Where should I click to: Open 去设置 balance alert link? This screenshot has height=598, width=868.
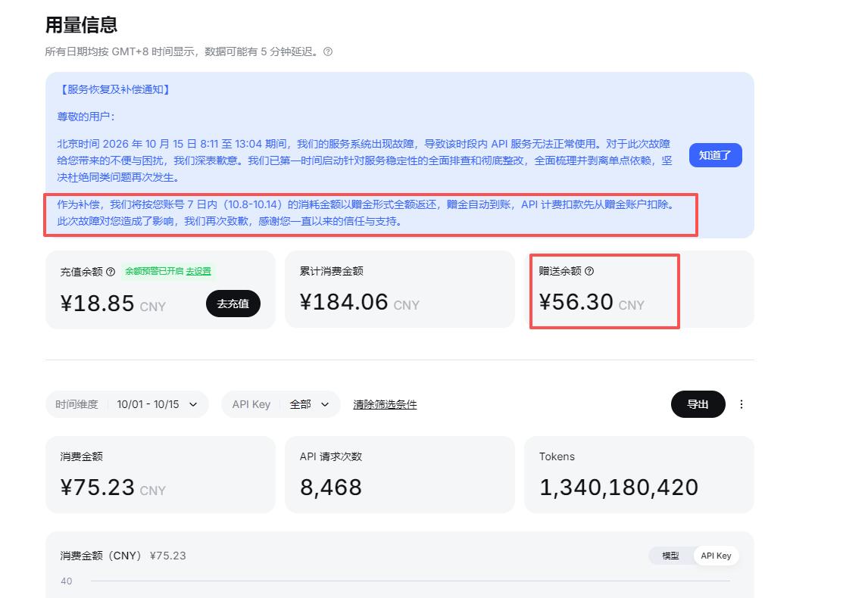click(198, 272)
